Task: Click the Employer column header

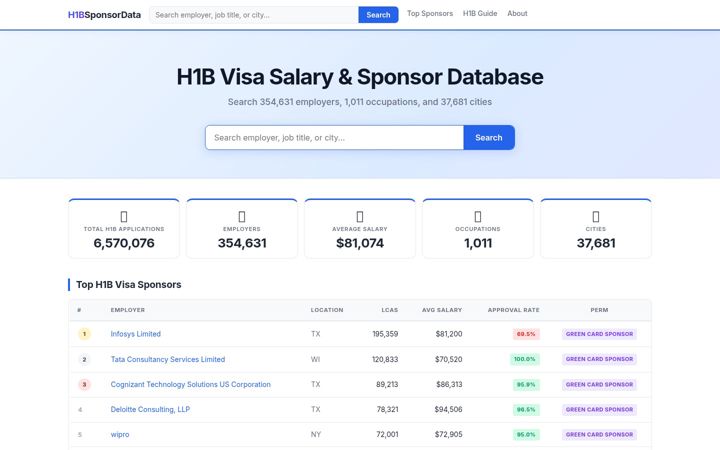Action: [x=128, y=310]
